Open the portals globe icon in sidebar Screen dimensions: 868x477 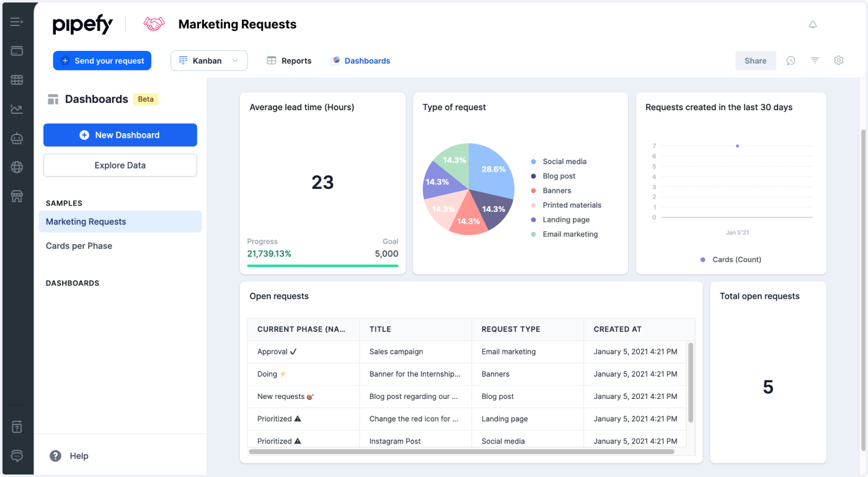coord(17,167)
